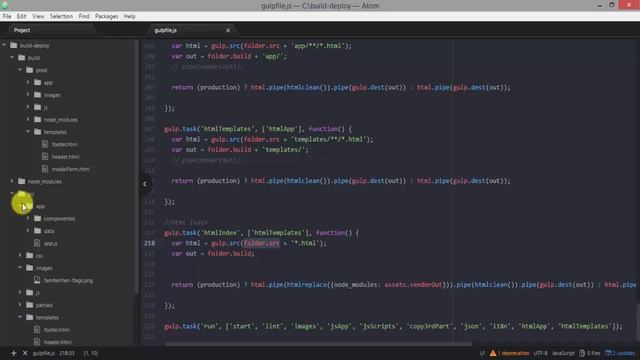This screenshot has width=640, height=360.
Task: Collapse the build folder chevron
Action: coord(12,58)
